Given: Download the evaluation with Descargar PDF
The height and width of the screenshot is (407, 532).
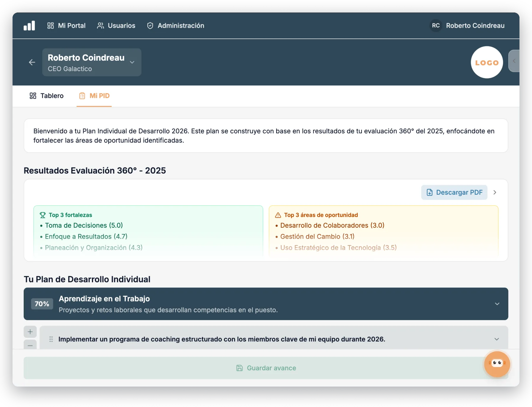Looking at the screenshot, I should pos(454,193).
